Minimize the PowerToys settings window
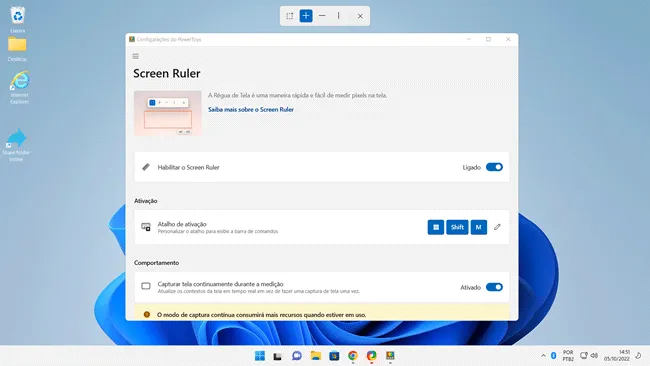This screenshot has width=650, height=366. [469, 39]
